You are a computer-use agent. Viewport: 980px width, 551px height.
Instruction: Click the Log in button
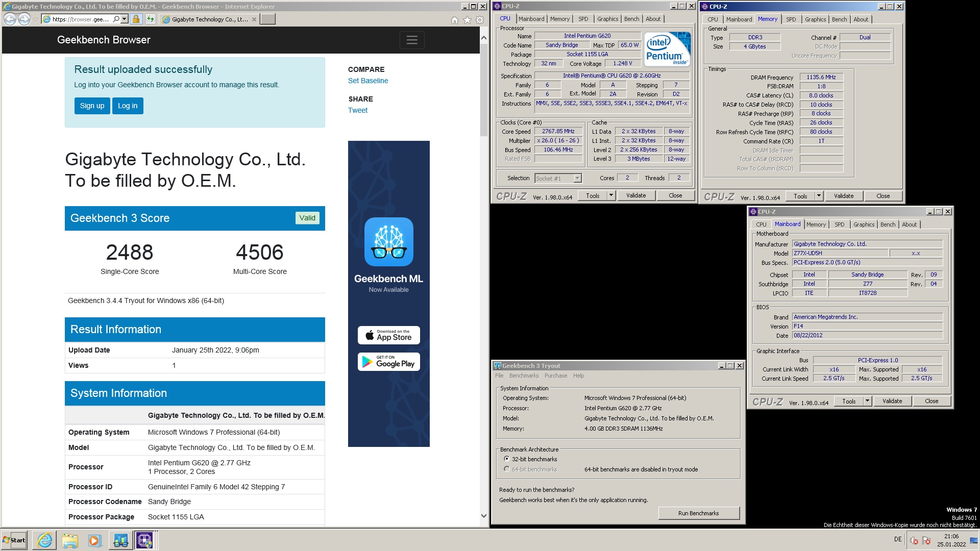click(x=128, y=106)
